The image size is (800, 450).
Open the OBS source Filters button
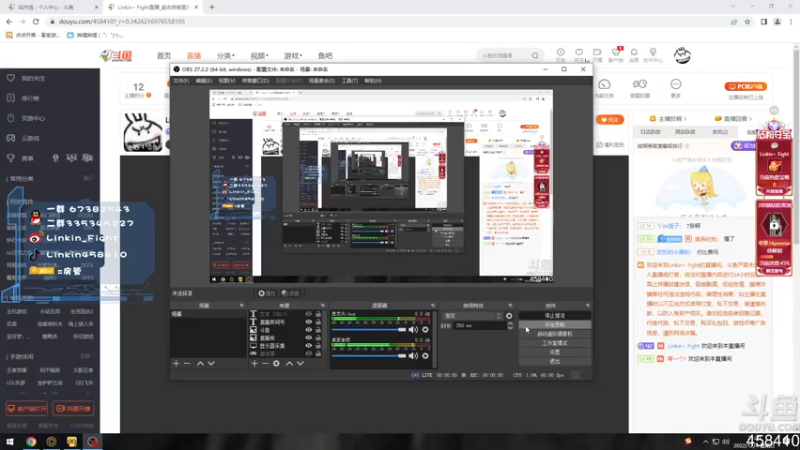290,293
